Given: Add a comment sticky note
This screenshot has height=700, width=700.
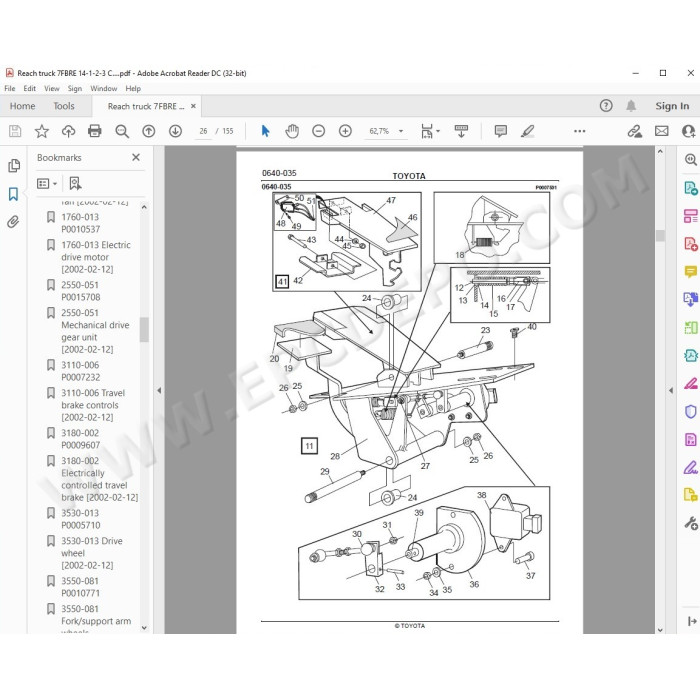Looking at the screenshot, I should pos(501,131).
